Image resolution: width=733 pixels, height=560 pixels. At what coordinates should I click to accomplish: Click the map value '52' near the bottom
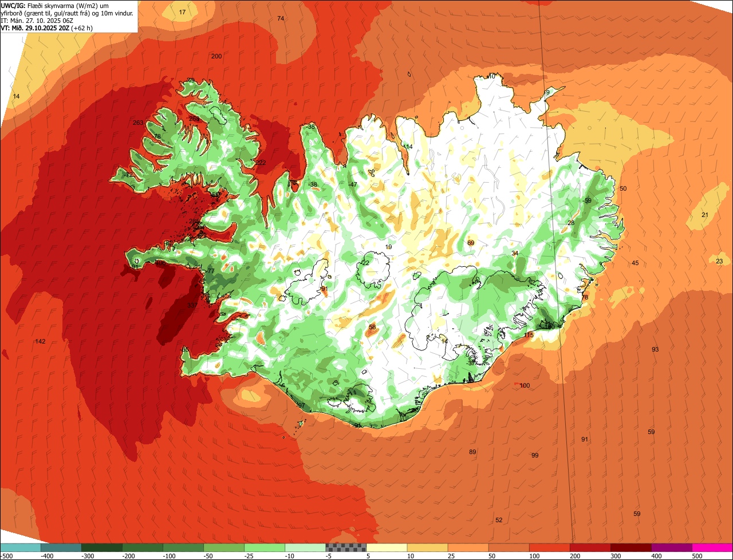499,520
